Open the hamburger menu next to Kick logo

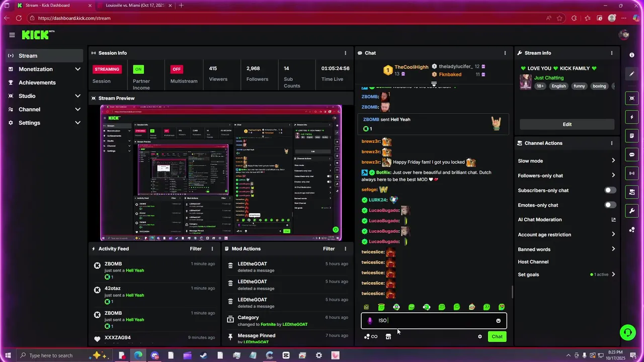(x=12, y=35)
